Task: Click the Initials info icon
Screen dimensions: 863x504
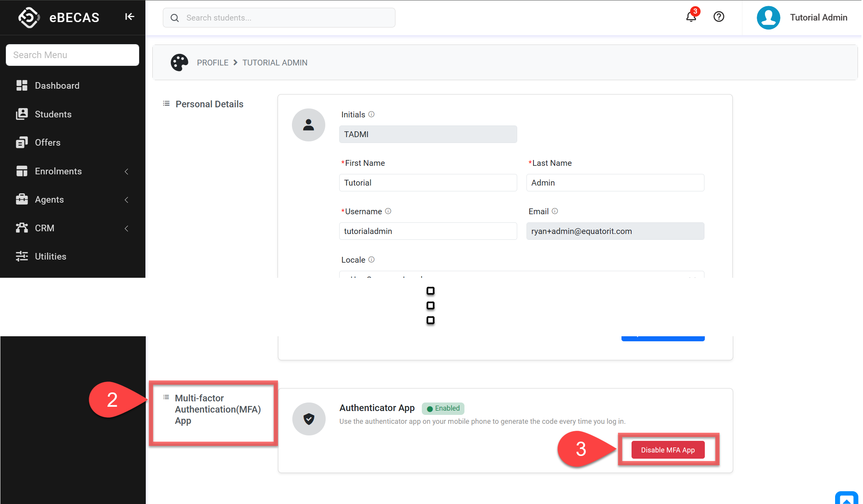Action: 371,114
